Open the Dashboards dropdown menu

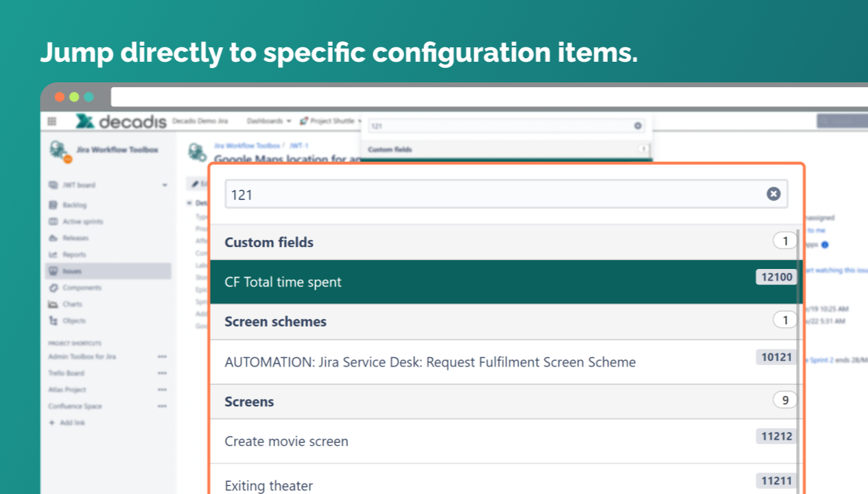[269, 121]
